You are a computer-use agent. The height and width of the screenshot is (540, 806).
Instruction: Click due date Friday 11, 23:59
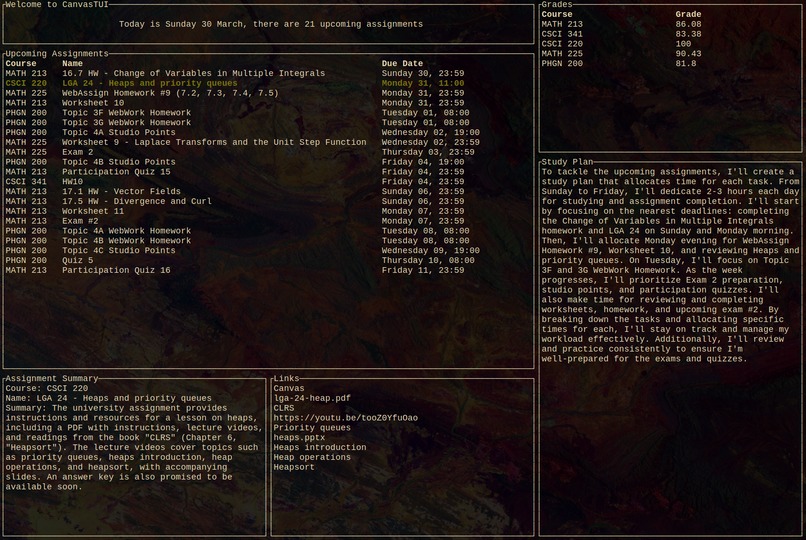pyautogui.click(x=423, y=270)
